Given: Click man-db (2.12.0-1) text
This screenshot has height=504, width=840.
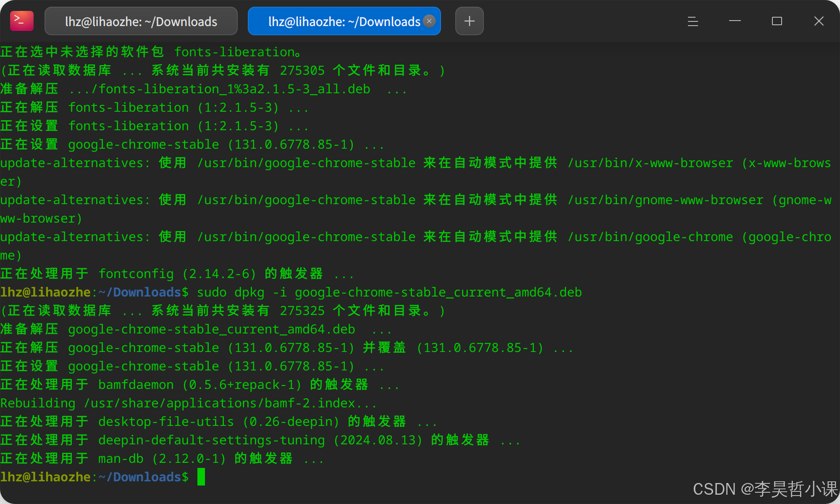Looking at the screenshot, I should 162,459.
